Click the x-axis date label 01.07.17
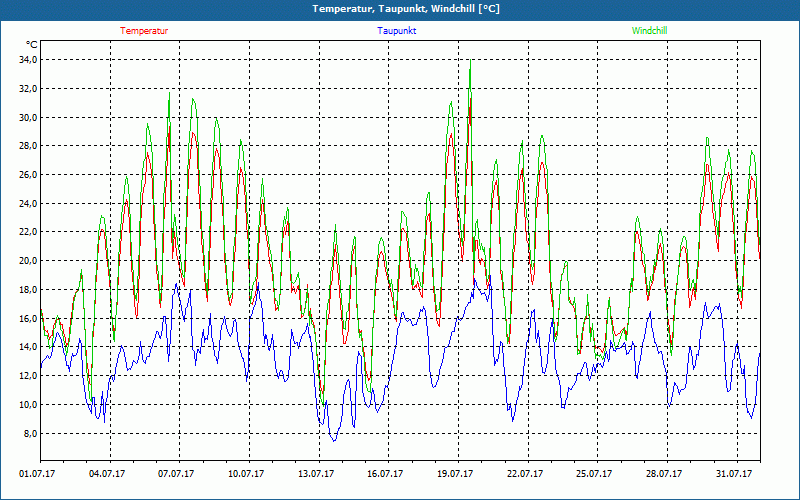 pos(37,474)
